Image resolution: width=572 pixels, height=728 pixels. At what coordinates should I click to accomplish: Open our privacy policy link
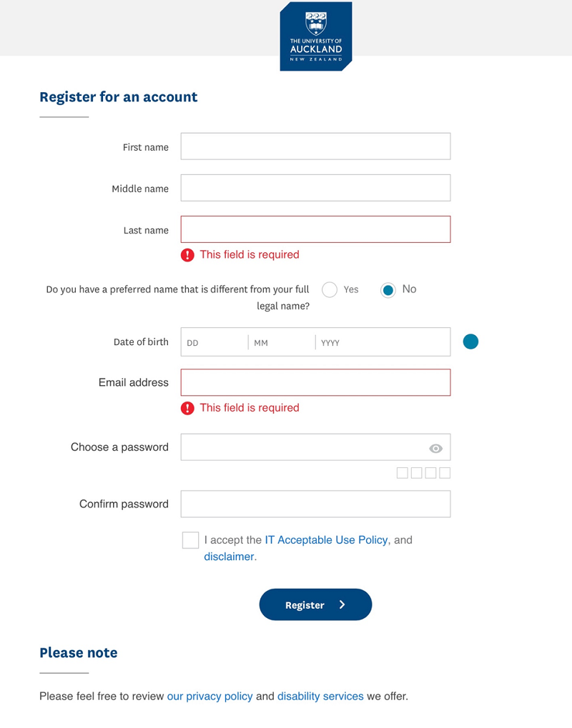click(x=209, y=696)
